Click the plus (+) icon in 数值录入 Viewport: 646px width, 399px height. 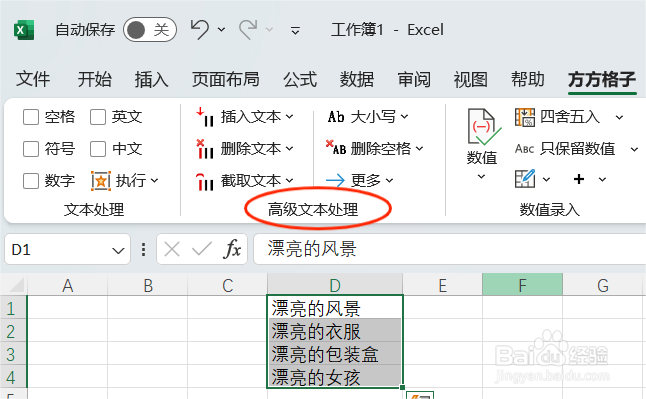tap(579, 179)
